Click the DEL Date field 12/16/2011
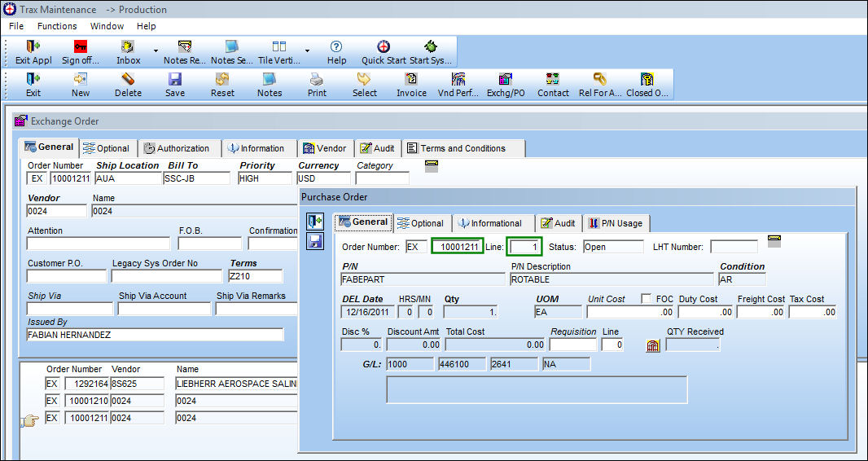 click(367, 312)
